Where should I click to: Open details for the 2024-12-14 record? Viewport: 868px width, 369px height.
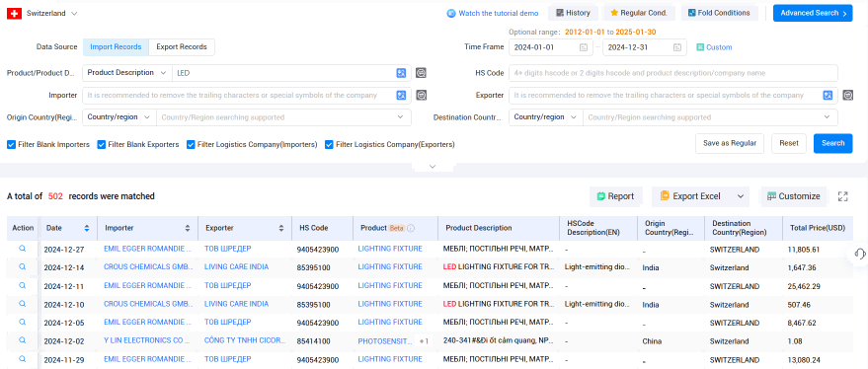tap(22, 266)
